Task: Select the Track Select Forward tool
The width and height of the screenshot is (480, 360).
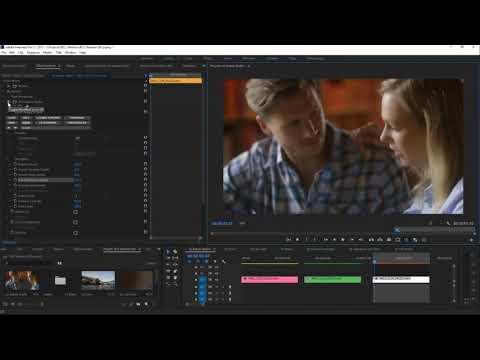Action: coord(175,252)
